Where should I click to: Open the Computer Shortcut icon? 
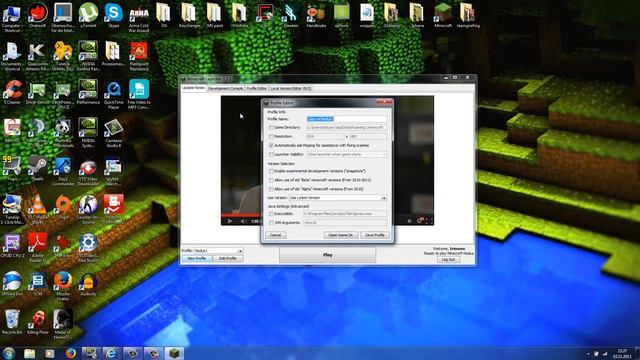pos(12,17)
